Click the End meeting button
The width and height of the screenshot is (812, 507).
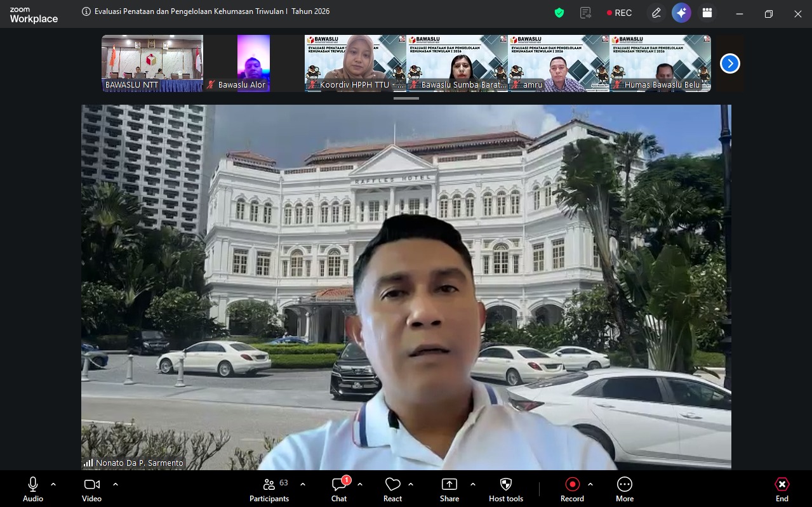(782, 489)
